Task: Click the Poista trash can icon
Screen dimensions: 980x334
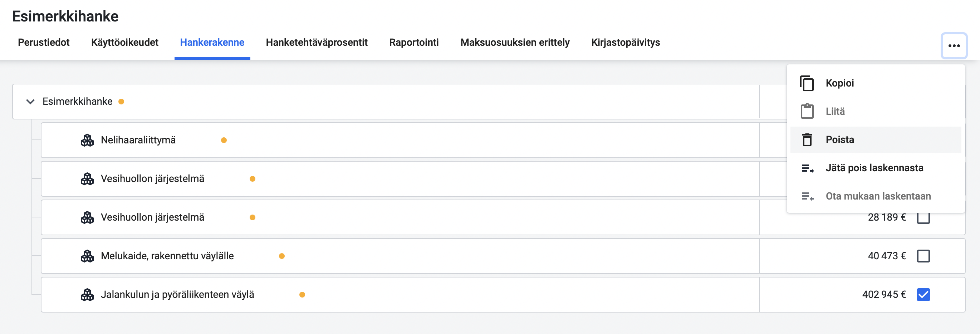Action: pos(807,139)
